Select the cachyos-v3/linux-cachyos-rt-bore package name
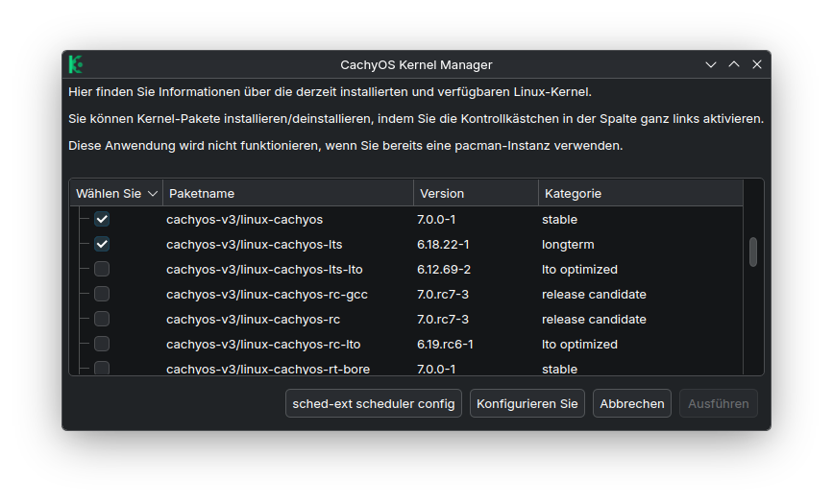Screen dimensions: 833x504 pyautogui.click(x=268, y=369)
